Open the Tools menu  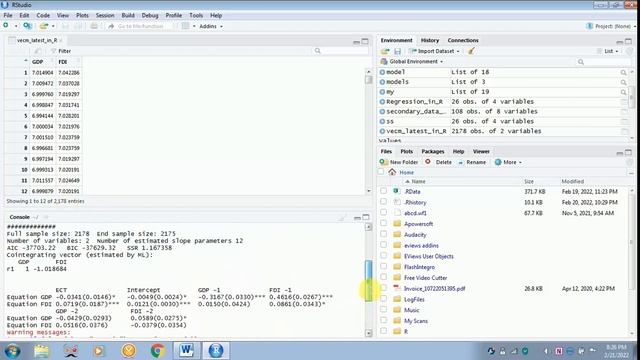196,15
